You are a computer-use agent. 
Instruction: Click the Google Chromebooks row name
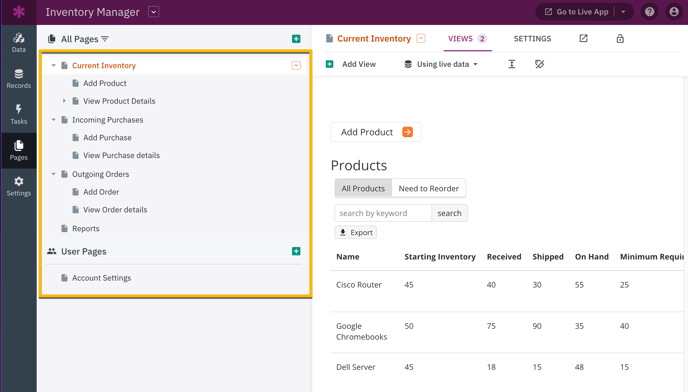click(362, 331)
